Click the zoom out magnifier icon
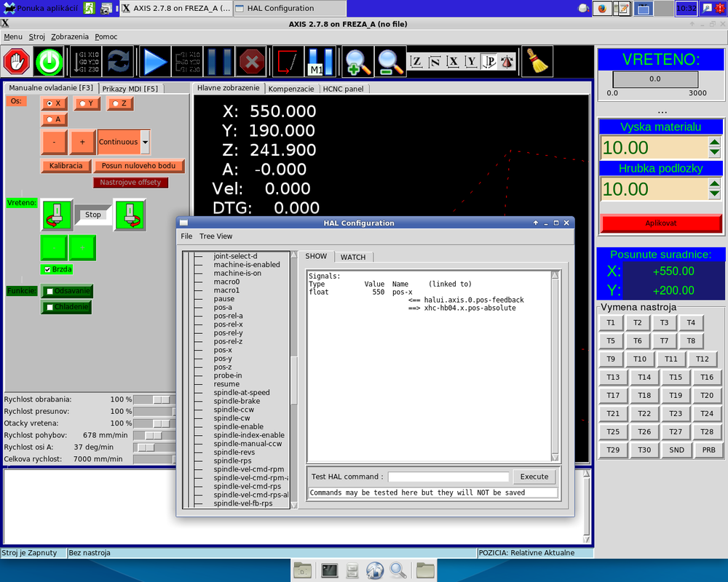Image resolution: width=728 pixels, height=582 pixels. pos(390,62)
